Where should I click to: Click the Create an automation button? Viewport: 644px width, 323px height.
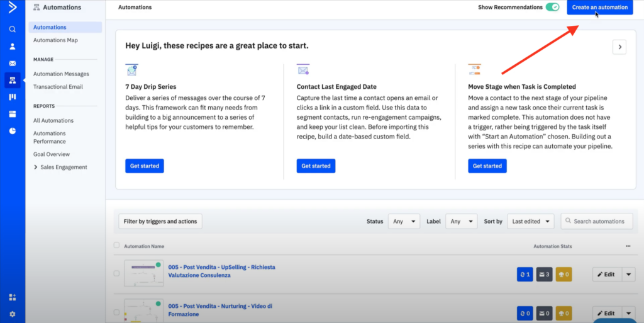[599, 8]
